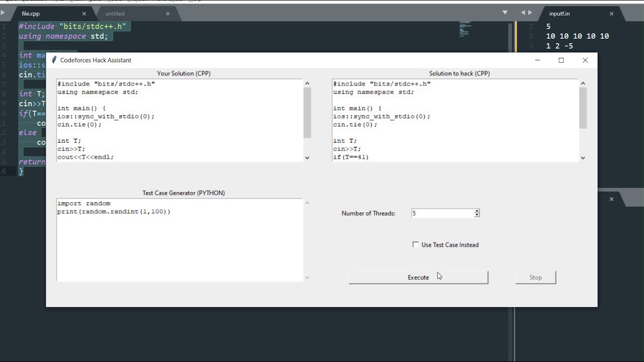
Task: Switch to inputf.in tab in Sublime
Action: tap(559, 14)
